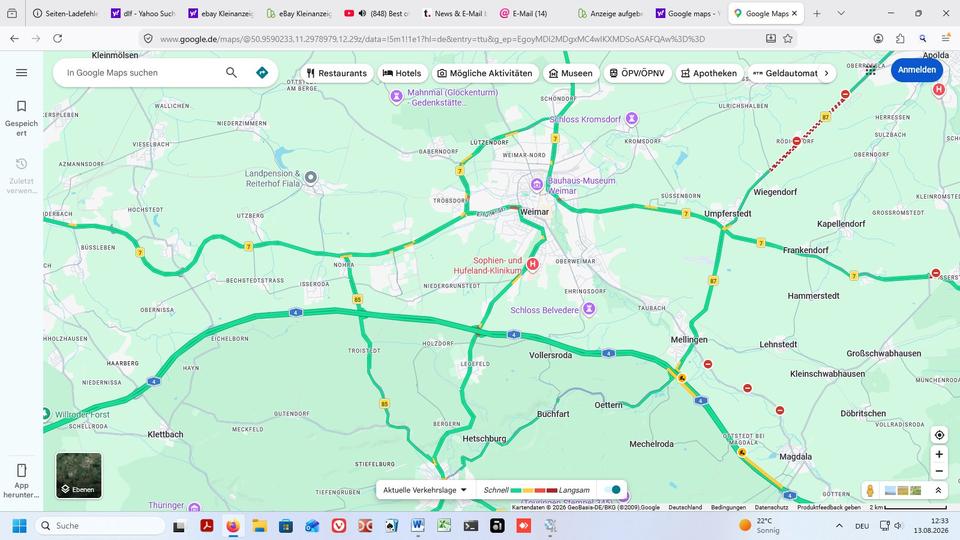The image size is (960, 540).
Task: Zoom in with the plus button
Action: tap(939, 454)
